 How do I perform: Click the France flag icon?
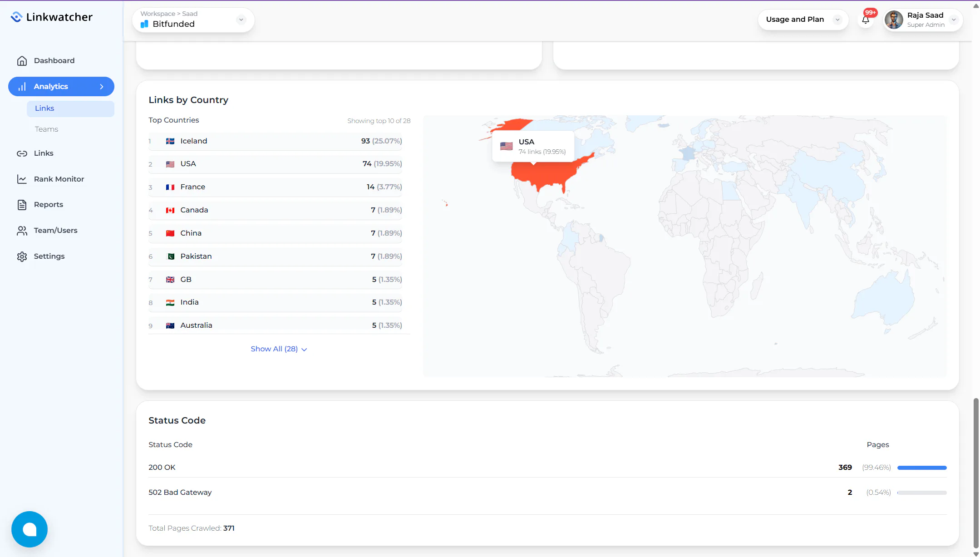pos(170,187)
